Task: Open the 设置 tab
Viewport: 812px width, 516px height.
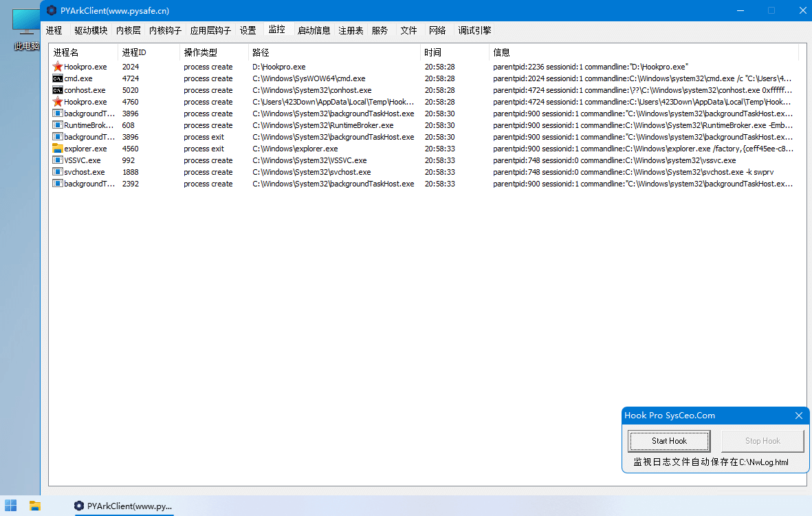Action: pyautogui.click(x=248, y=30)
